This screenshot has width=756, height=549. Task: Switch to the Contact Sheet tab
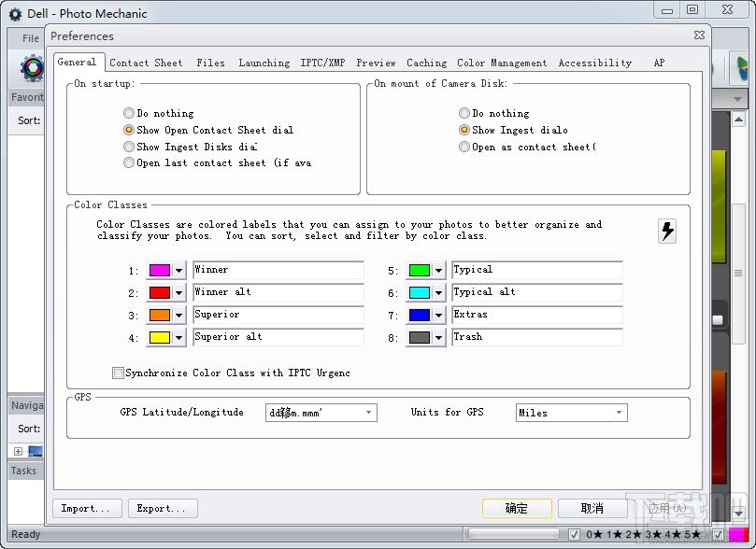coord(146,63)
